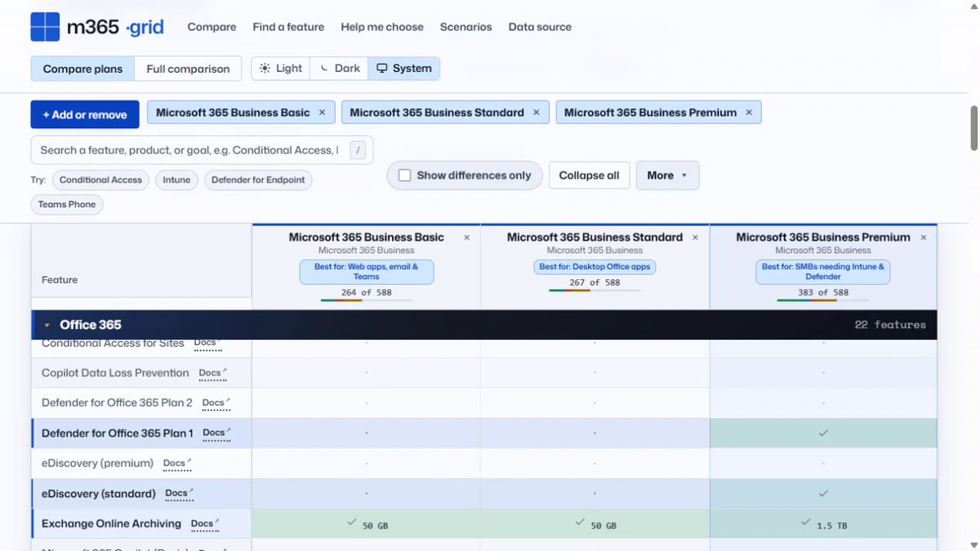Close the Business Basic column header

pos(466,238)
